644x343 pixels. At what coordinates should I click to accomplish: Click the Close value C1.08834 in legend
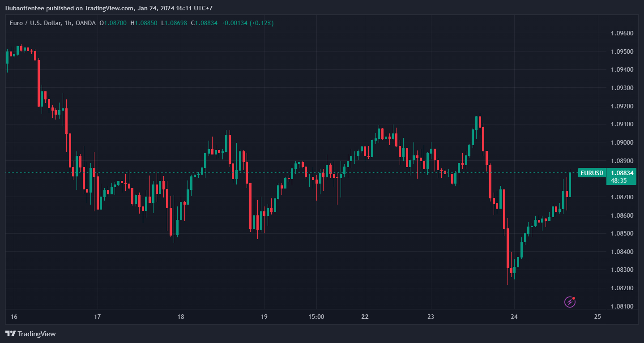[204, 23]
